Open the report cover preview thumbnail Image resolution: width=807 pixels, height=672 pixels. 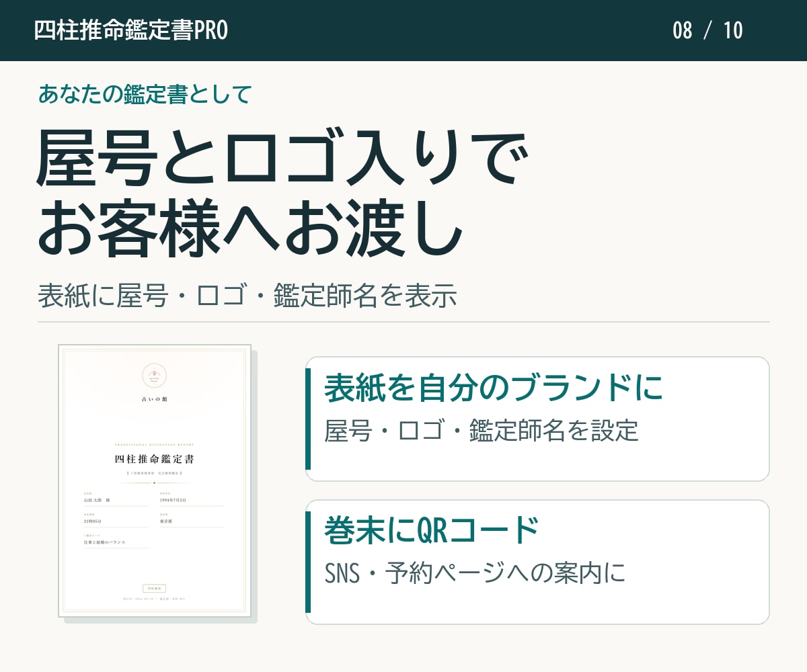(155, 480)
